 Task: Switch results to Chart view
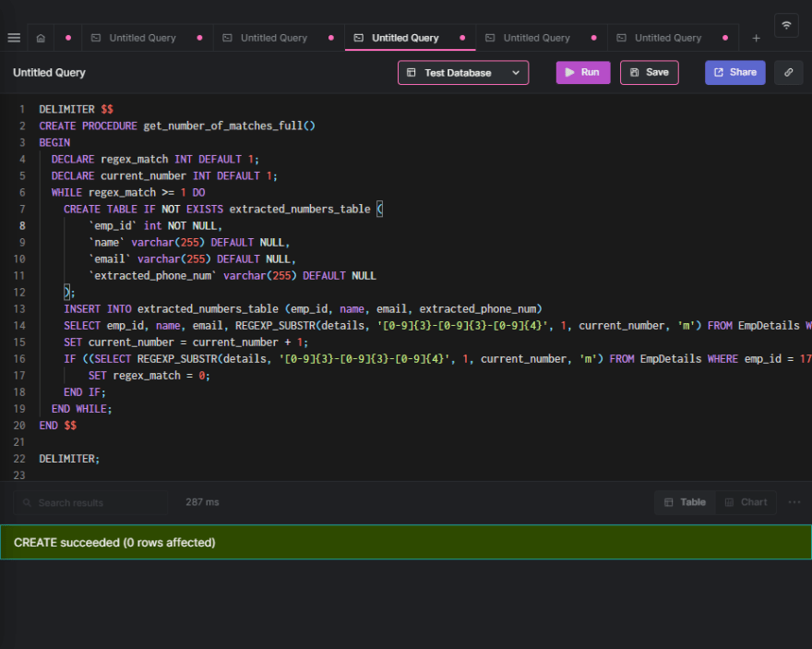click(x=746, y=502)
